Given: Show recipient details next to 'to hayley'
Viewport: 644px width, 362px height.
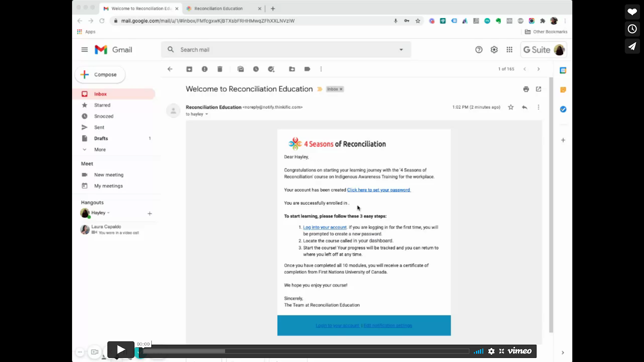Looking at the screenshot, I should 206,114.
